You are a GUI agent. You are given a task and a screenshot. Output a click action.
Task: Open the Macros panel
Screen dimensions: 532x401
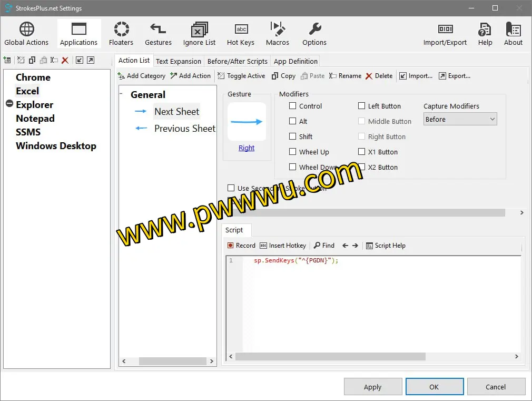277,33
